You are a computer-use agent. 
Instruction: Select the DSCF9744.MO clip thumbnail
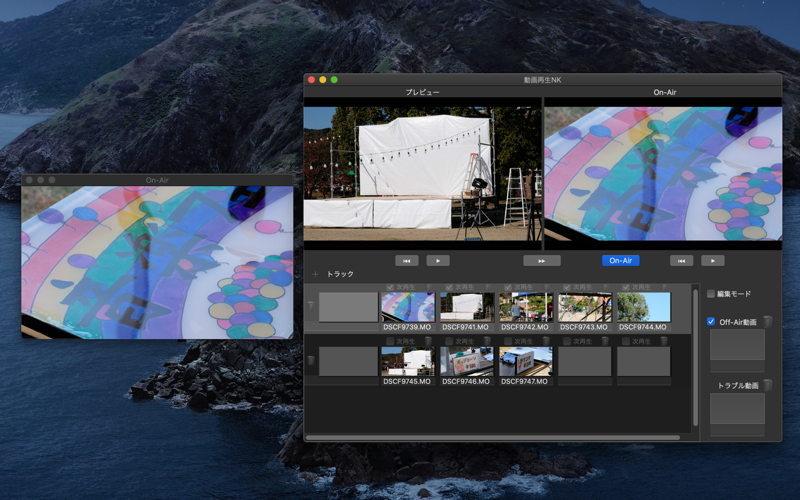coord(643,307)
